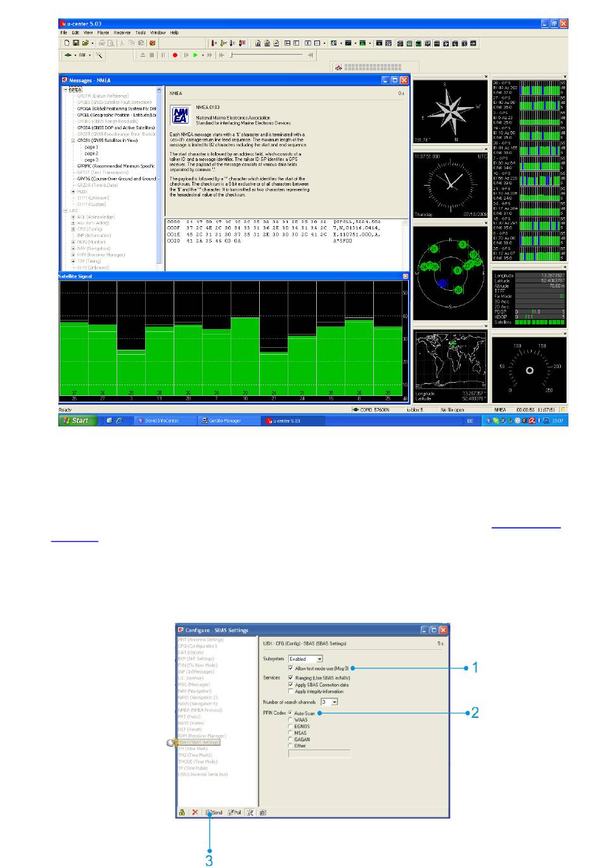Toggle Allow test mode use checkbox
Screen dimensions: 602x868
[x=291, y=668]
